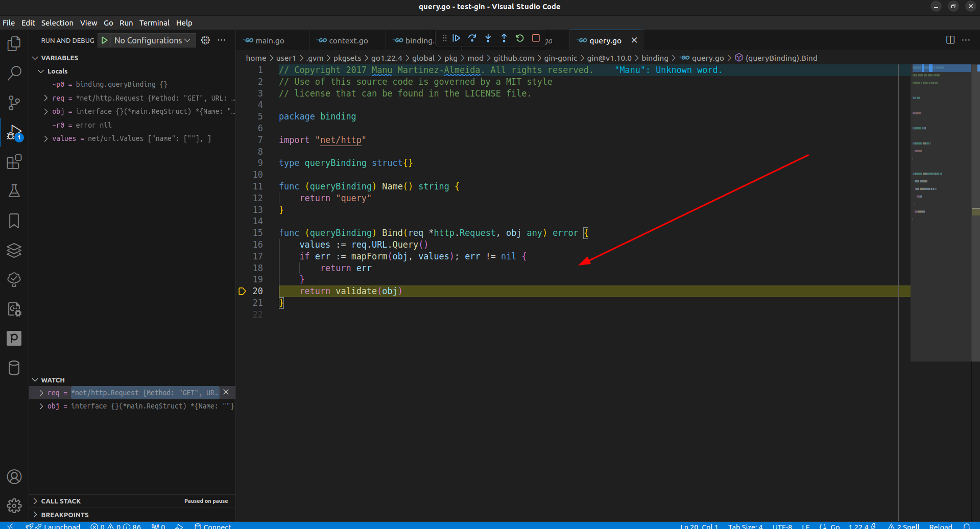Viewport: 980px width, 529px height.
Task: Switch to the context.go tab
Action: click(348, 40)
